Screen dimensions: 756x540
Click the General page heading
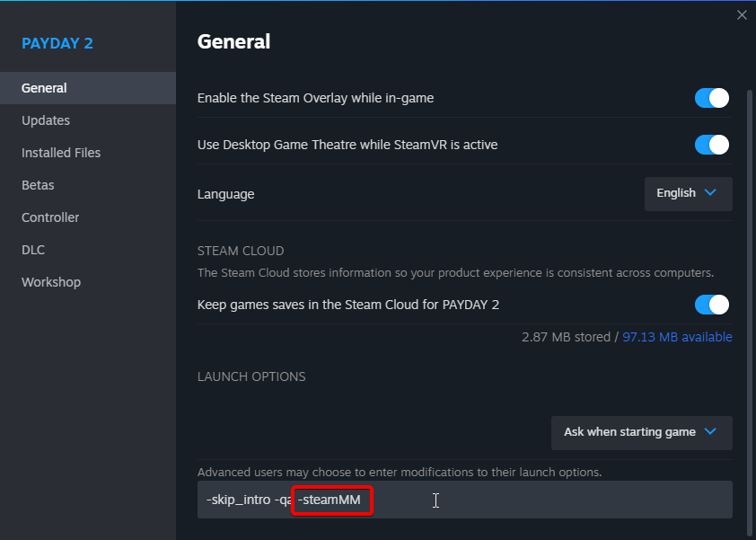(x=233, y=41)
